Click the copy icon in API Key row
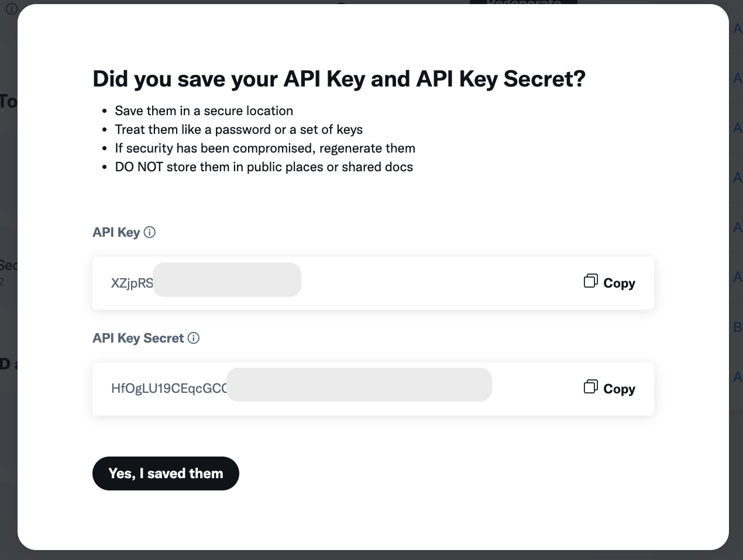743x560 pixels. tap(590, 282)
